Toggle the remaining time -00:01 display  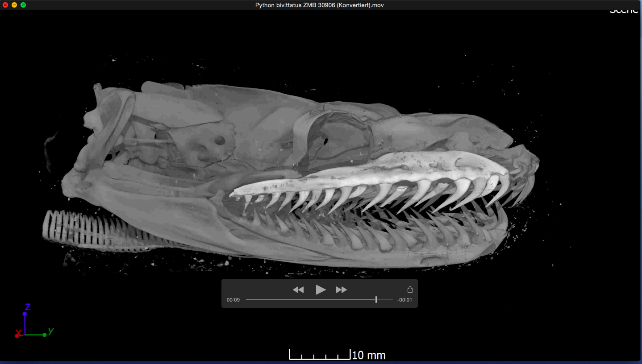404,300
